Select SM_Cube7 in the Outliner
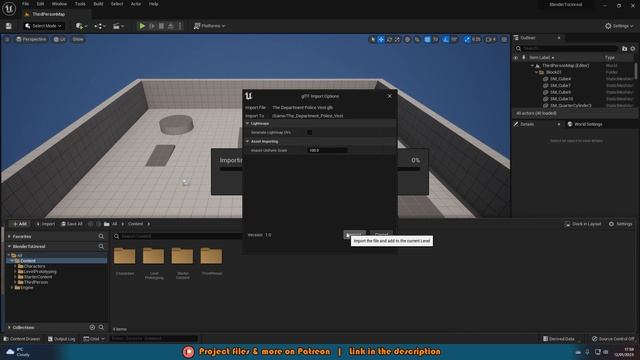This screenshot has height=360, width=640. pos(560,85)
